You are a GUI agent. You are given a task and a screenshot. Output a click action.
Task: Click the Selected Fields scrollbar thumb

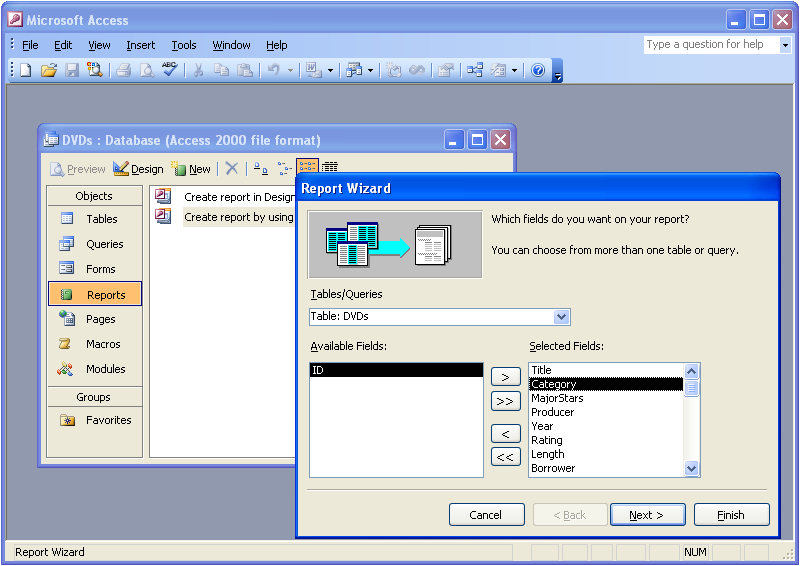pos(691,388)
